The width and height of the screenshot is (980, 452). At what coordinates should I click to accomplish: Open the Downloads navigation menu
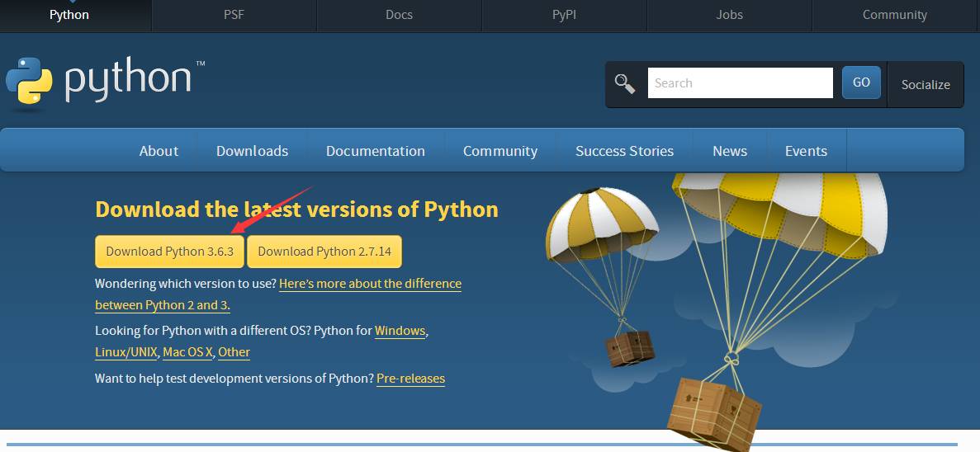[x=252, y=151]
